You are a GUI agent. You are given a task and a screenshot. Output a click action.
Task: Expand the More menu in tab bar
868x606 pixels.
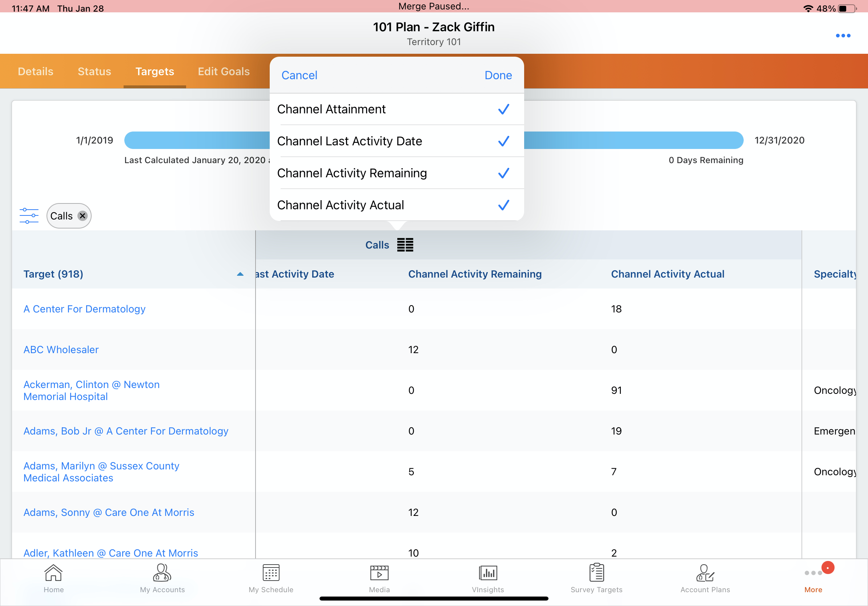point(813,578)
